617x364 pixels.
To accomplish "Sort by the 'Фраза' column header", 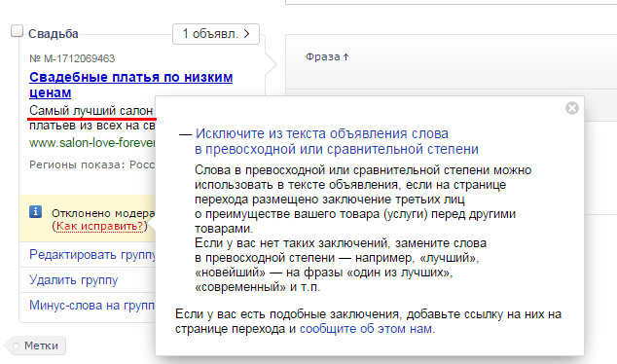I will point(327,56).
